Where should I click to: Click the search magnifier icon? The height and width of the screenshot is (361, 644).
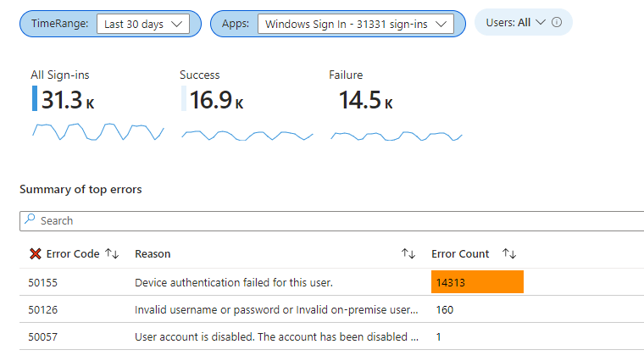(30, 219)
